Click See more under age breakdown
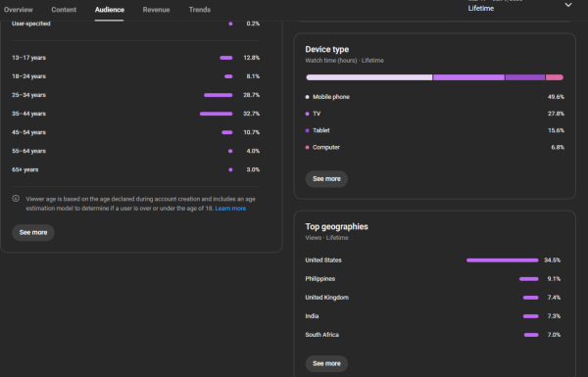Screen dimensions: 588x377 point(33,232)
